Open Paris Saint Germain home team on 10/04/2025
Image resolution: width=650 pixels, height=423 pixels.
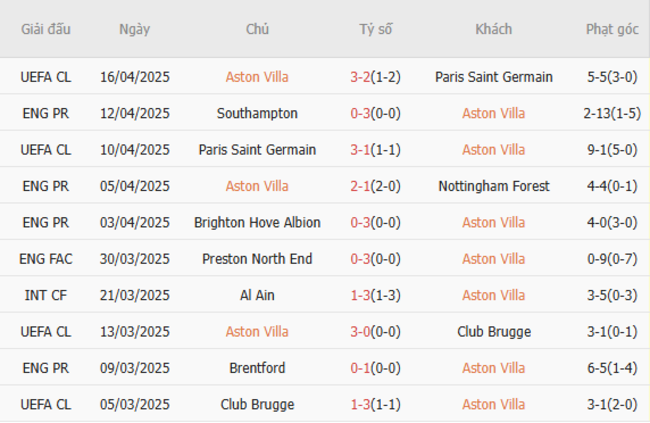[x=257, y=150]
